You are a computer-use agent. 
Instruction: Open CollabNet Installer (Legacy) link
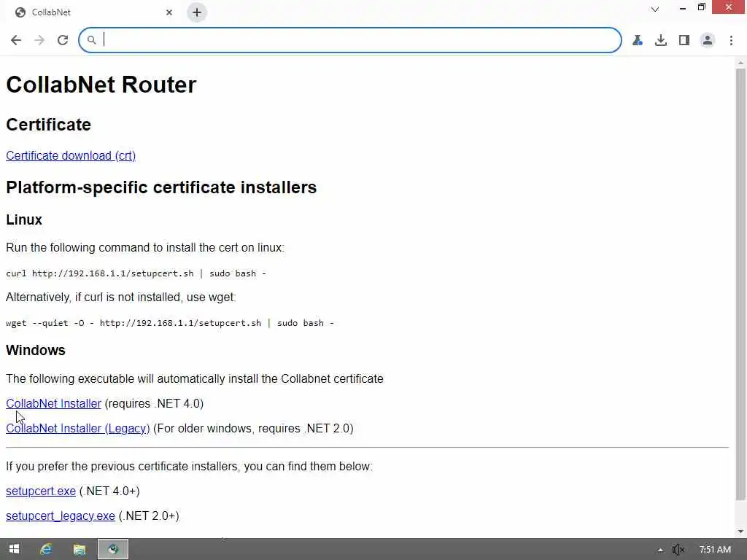[77, 428]
